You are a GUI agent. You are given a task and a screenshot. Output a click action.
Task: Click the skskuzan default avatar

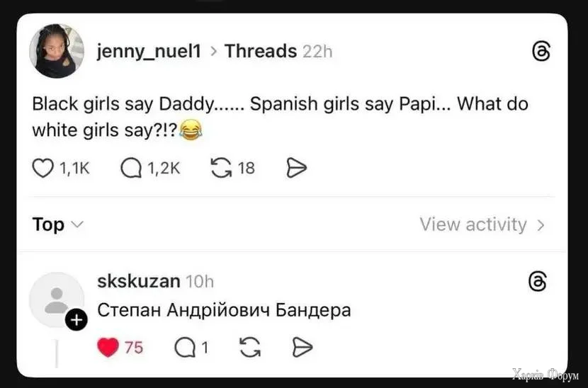pyautogui.click(x=57, y=299)
